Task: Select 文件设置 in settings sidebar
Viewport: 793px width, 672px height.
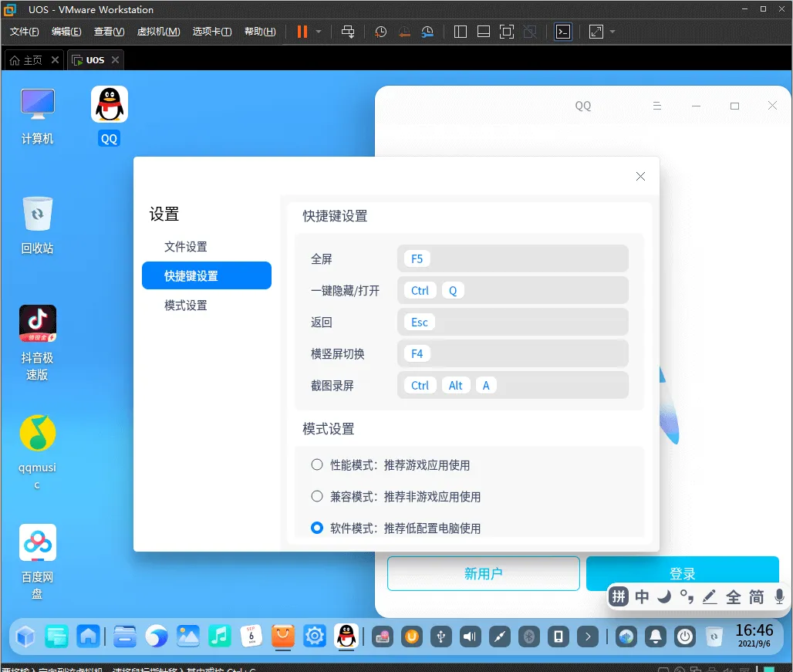Action: (x=186, y=247)
